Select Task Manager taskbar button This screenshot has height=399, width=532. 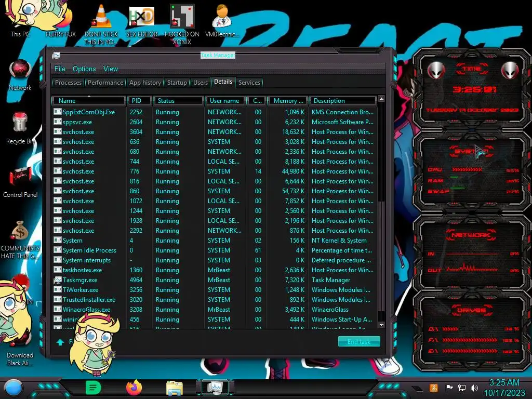point(215,388)
